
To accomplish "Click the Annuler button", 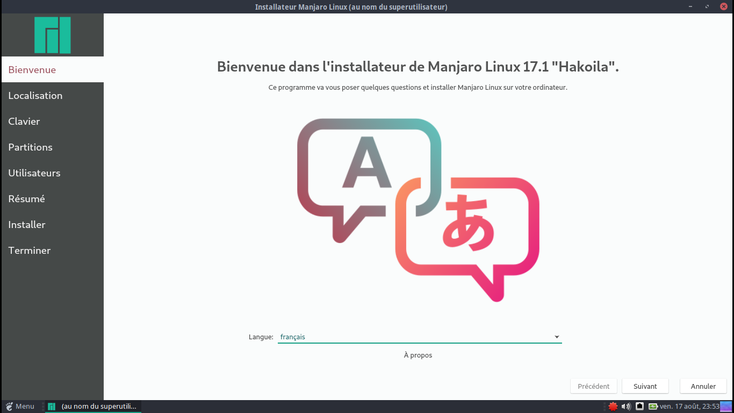I will pos(703,386).
